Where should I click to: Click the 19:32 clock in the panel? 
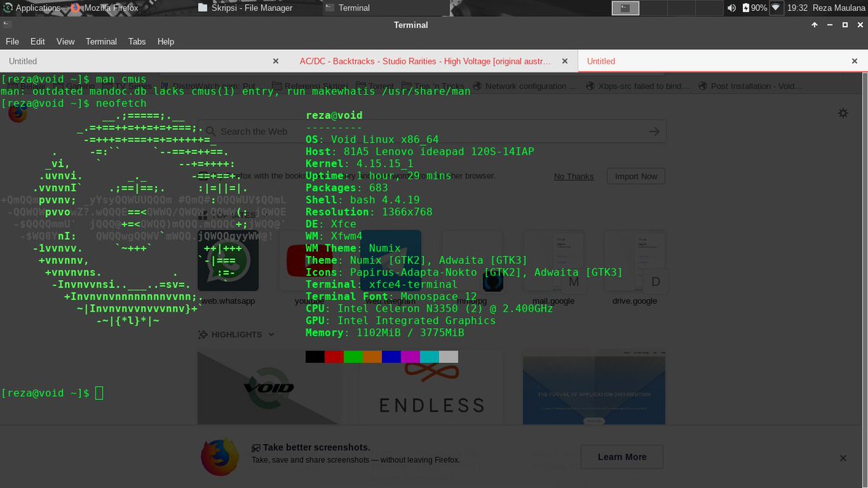coord(797,8)
